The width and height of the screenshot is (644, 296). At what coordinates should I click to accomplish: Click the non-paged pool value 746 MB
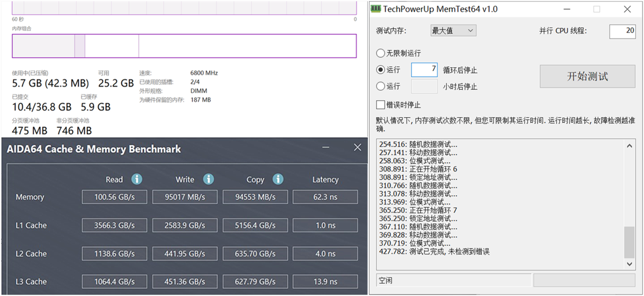(x=74, y=131)
